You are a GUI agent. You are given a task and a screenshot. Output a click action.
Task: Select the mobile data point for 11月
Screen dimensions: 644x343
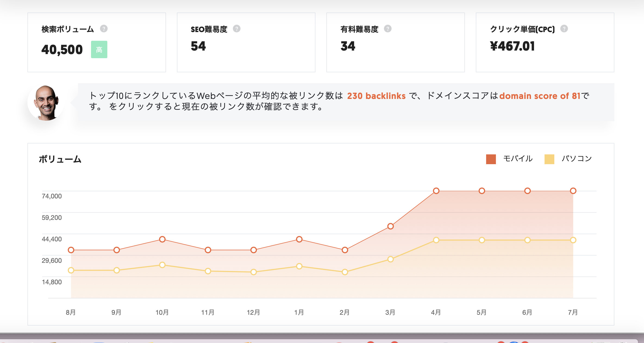[x=208, y=250]
